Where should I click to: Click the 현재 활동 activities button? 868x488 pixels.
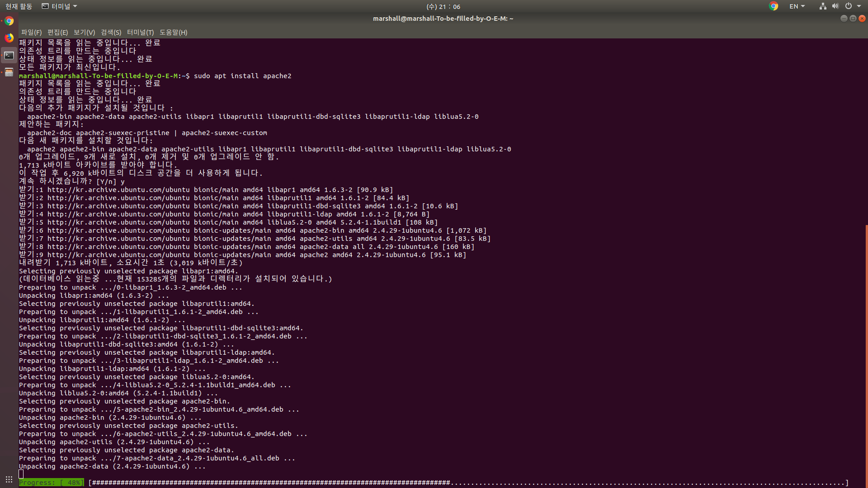pyautogui.click(x=19, y=6)
